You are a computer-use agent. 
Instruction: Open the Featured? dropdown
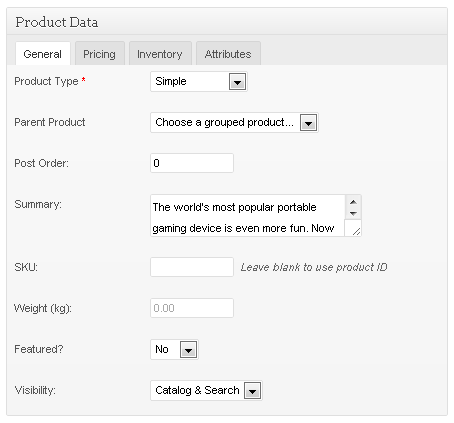coord(174,350)
